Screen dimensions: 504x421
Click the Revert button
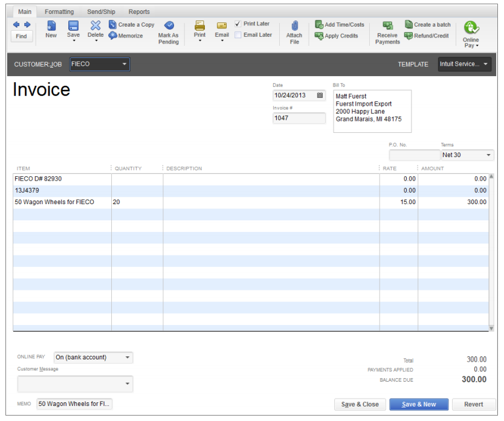(473, 405)
